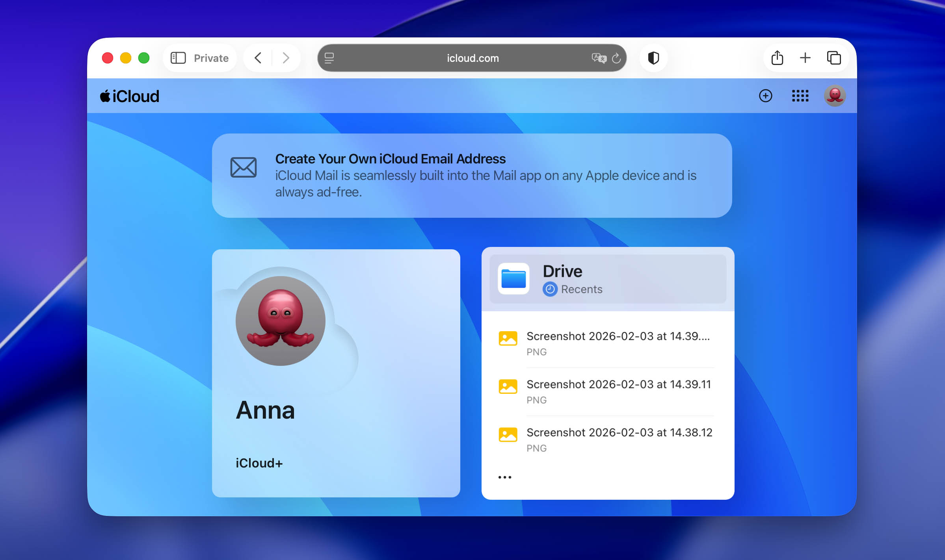Open a new tab with plus

pyautogui.click(x=805, y=58)
